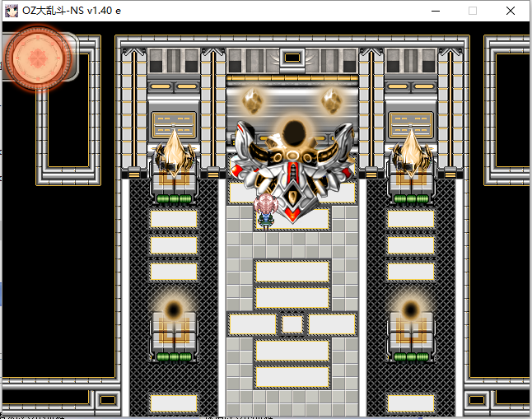Click the right floating golden crystal above boss
This screenshot has width=532, height=419.
click(332, 100)
